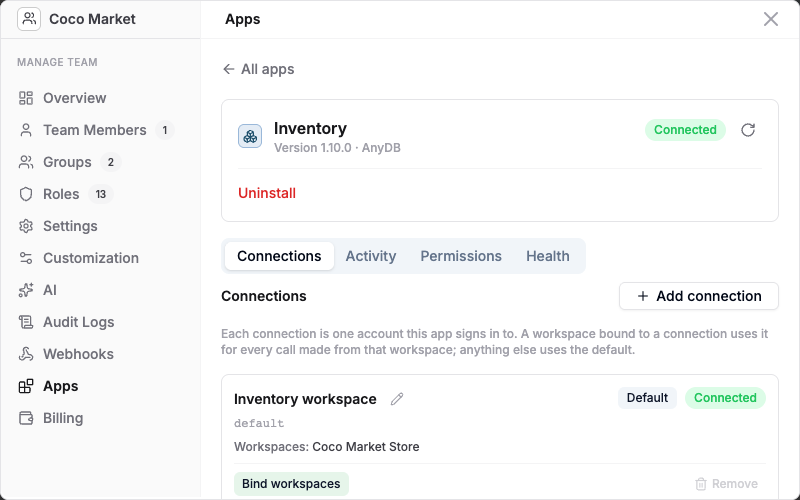Open the Billing page
The image size is (800, 500).
tap(63, 418)
